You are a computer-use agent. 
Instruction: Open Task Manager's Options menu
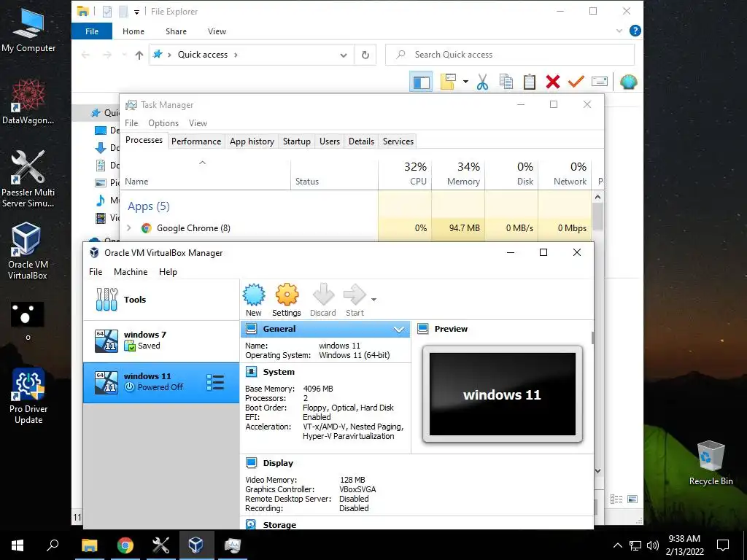(x=163, y=122)
